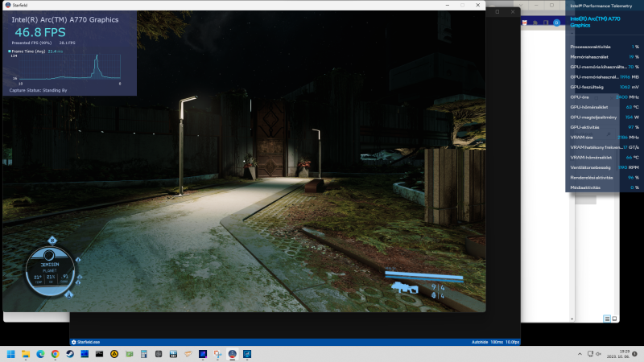Open the dark blue square app icon
Image resolution: width=644 pixels, height=362 pixels.
pos(203,354)
